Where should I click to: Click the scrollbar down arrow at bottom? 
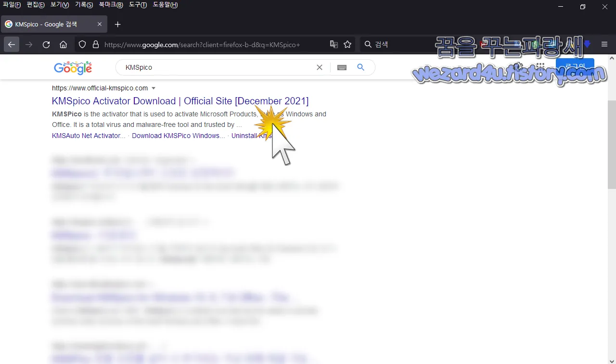click(x=612, y=360)
